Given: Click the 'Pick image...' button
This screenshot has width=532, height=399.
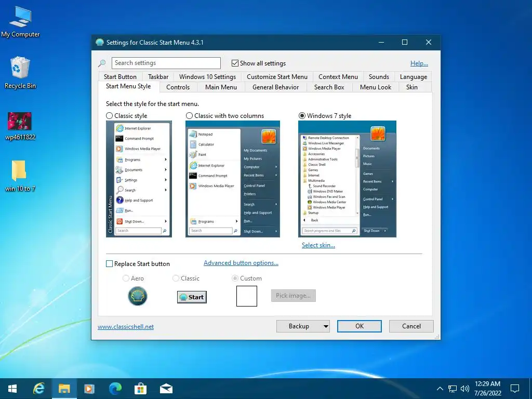Looking at the screenshot, I should [x=293, y=296].
